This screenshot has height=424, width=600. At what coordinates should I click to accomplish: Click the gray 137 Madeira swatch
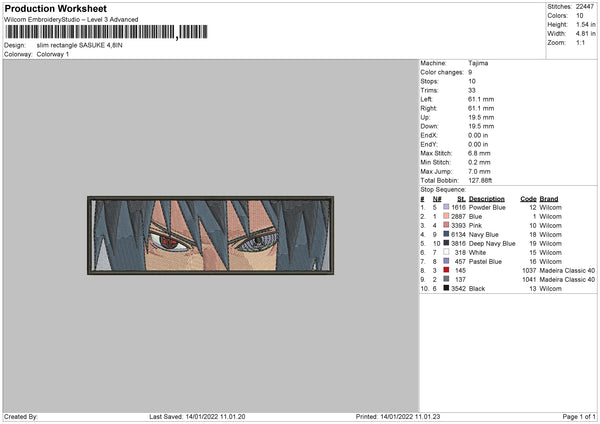coord(446,279)
